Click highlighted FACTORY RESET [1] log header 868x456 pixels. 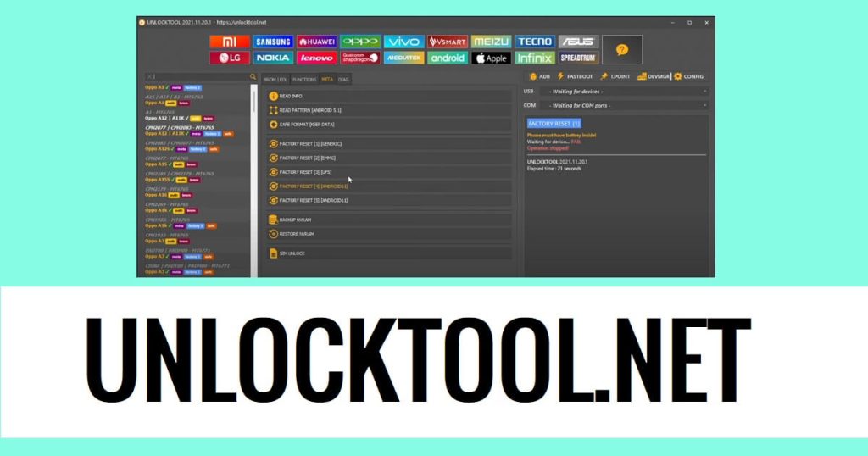(554, 124)
